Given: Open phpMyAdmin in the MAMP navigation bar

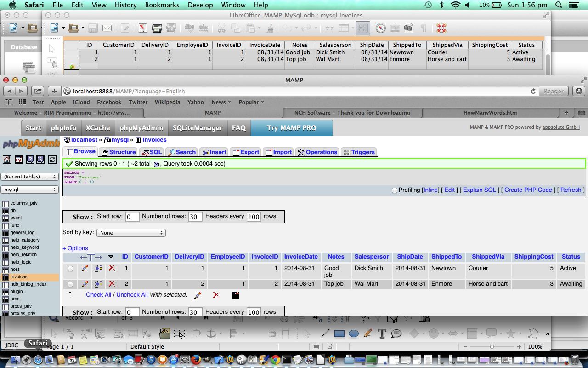Looking at the screenshot, I should (x=141, y=128).
